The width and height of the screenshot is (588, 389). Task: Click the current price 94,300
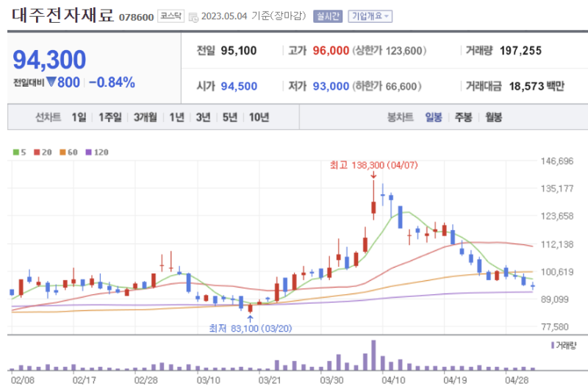click(49, 60)
